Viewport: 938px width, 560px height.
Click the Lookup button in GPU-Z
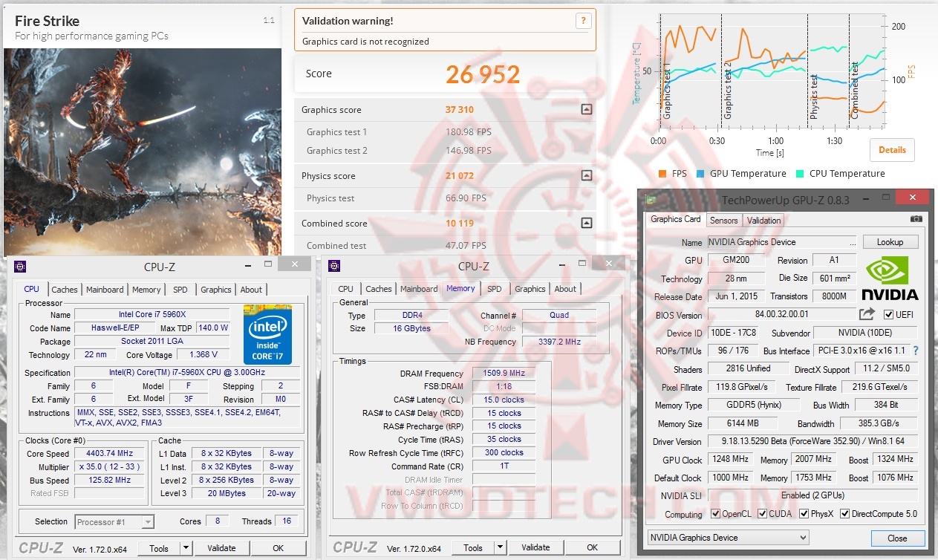pos(890,242)
